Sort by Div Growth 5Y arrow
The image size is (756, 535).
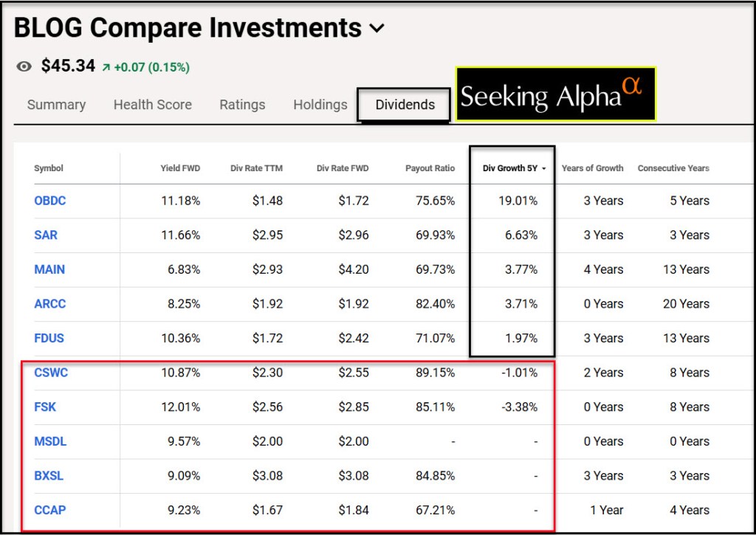click(544, 169)
